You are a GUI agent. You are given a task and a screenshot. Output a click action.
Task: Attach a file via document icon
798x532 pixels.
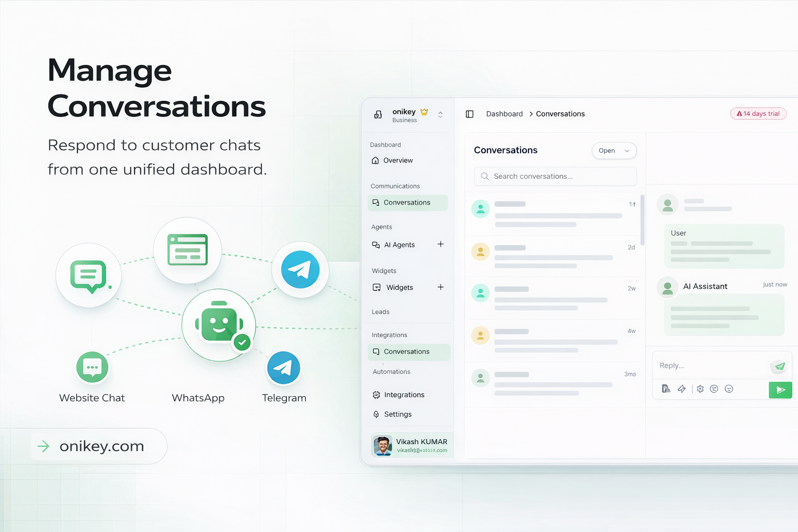point(666,389)
